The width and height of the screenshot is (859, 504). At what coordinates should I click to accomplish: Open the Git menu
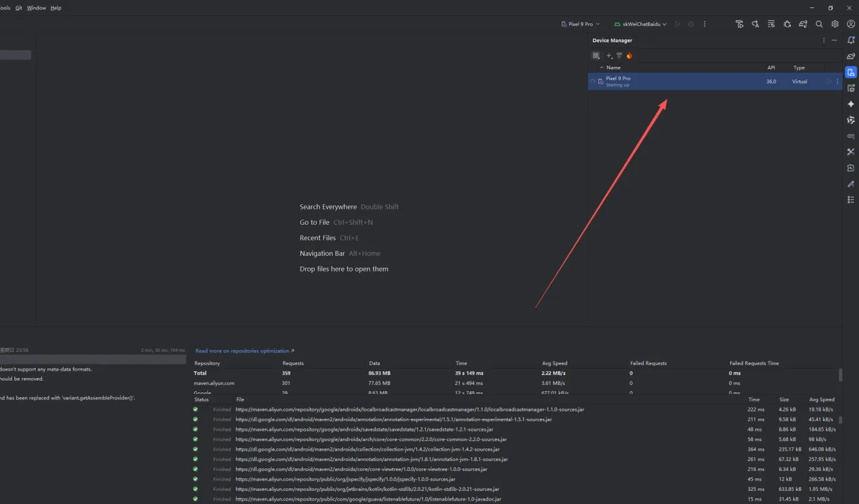click(19, 8)
